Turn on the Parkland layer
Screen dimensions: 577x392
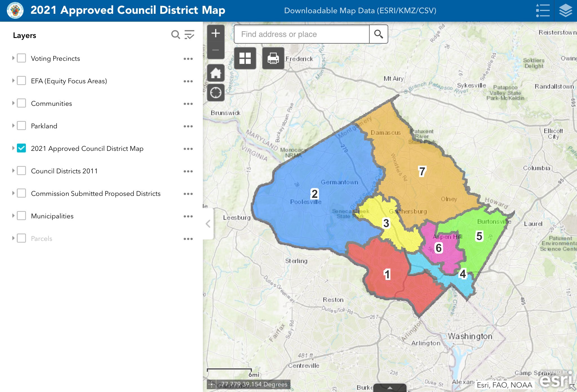(x=21, y=126)
